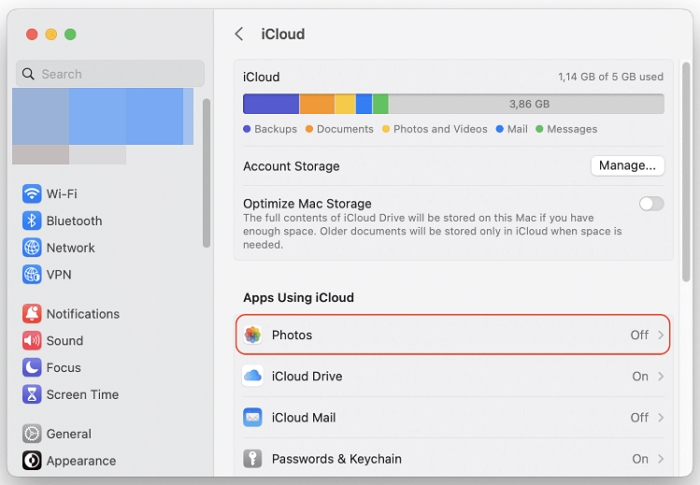
Task: Click the sidebar vertical scrollbar
Action: tap(206, 173)
